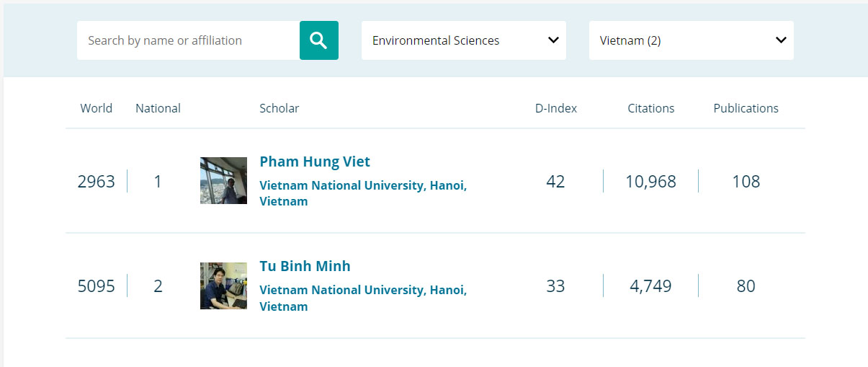Click the magnifier search button
The image size is (868, 367).
pos(318,40)
